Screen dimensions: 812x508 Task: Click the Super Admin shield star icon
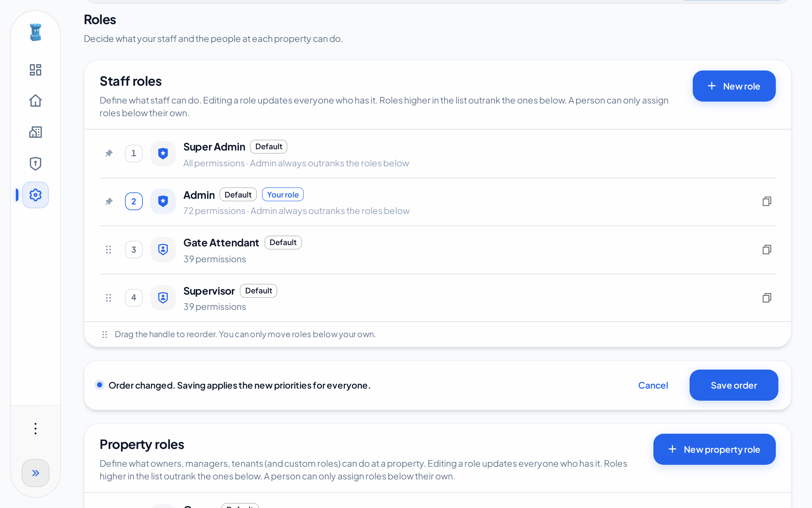point(163,154)
